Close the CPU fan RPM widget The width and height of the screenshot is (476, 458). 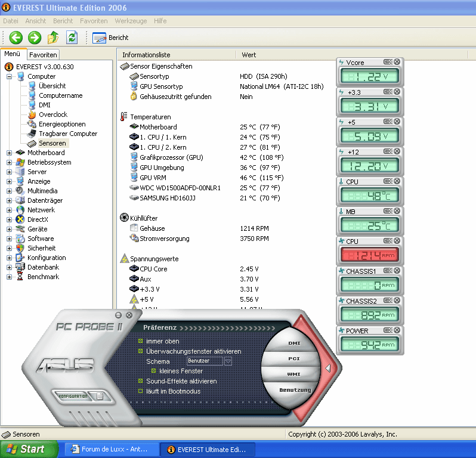(x=397, y=241)
